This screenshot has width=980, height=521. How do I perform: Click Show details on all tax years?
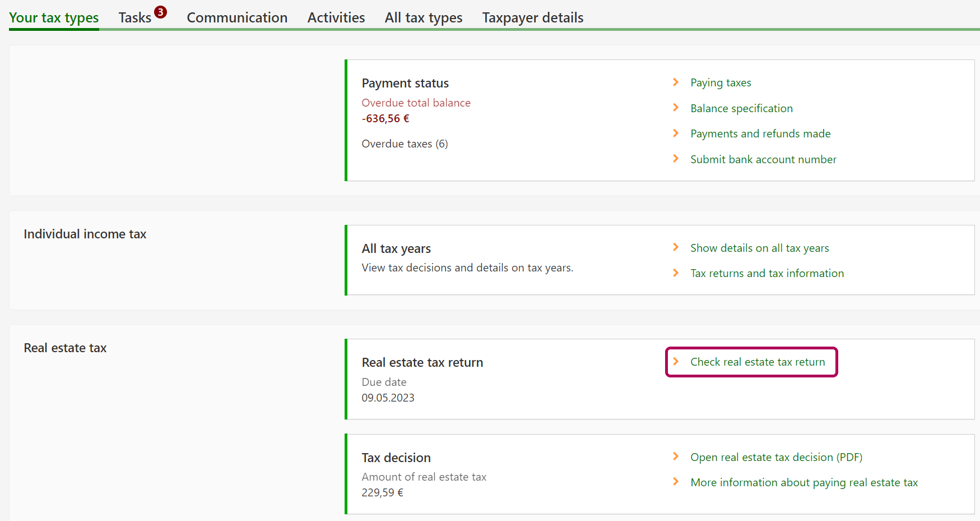coord(759,248)
